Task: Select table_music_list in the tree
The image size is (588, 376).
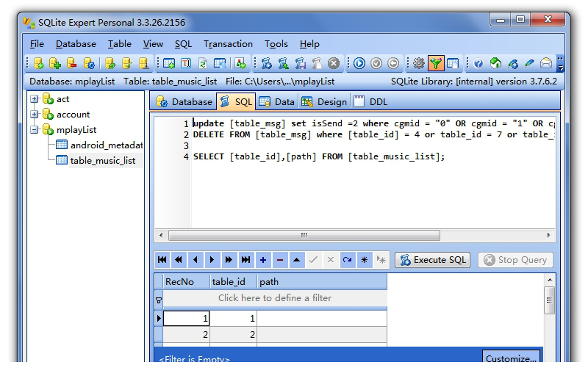Action: [x=102, y=161]
